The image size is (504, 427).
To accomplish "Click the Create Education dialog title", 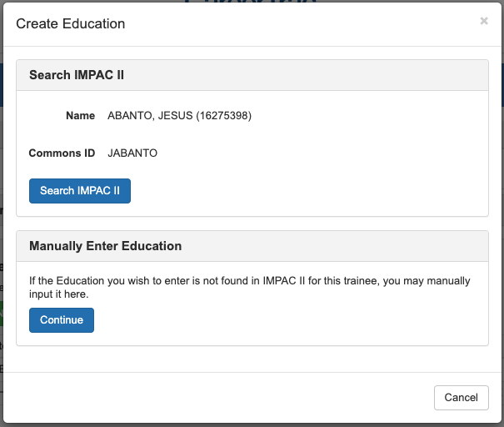I will 71,23.
